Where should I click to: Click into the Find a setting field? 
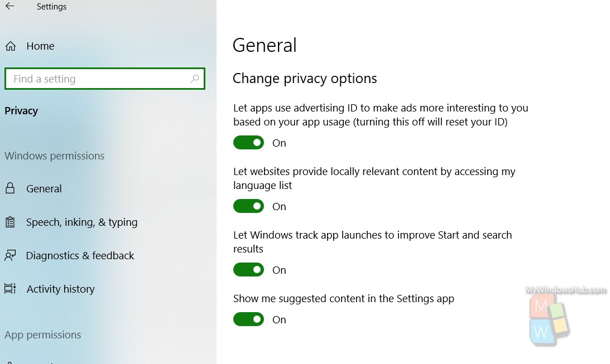[105, 79]
